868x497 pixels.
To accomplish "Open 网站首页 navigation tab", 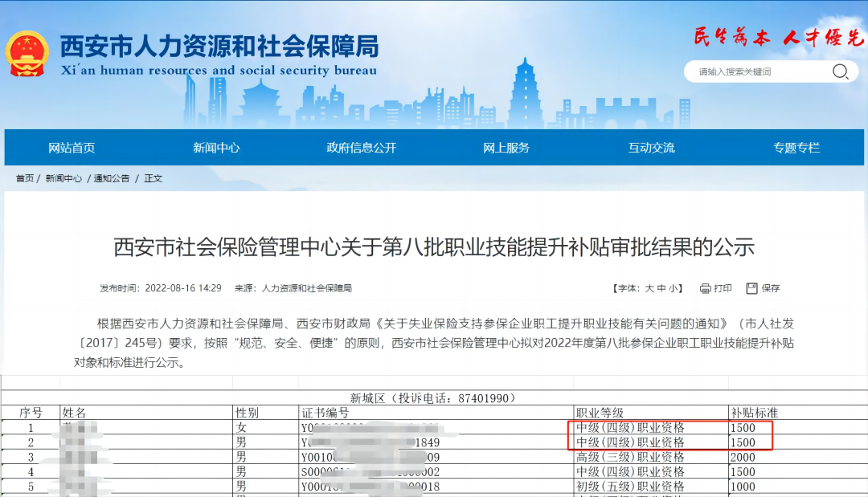I will coord(72,148).
